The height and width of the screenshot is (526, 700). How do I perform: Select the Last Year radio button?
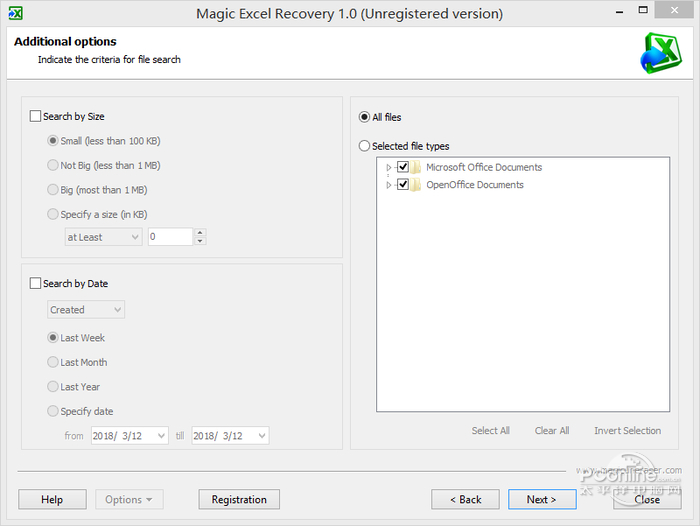pyautogui.click(x=53, y=387)
